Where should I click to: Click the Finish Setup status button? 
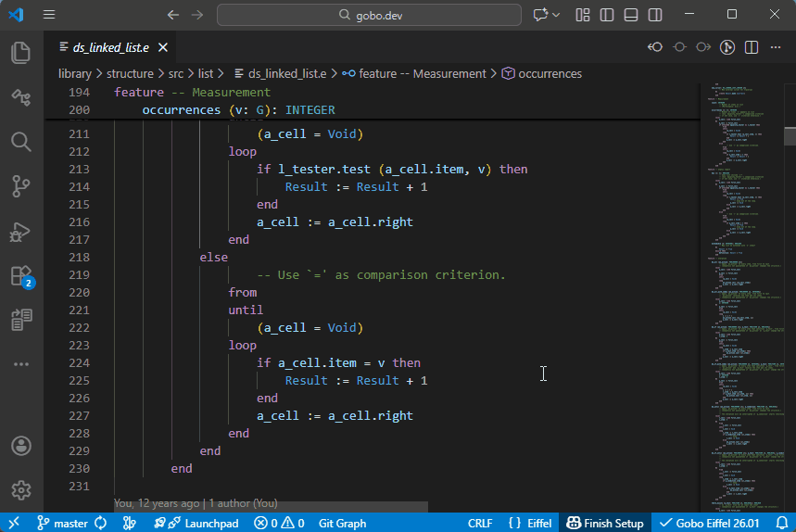(x=605, y=524)
